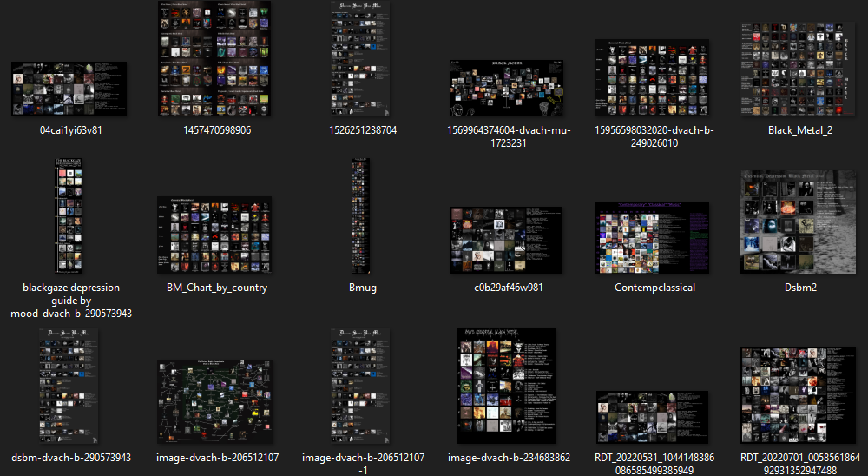Select thumbnail of 15956598032020-dvach-b-249026010
The height and width of the screenshot is (476, 868).
point(652,77)
